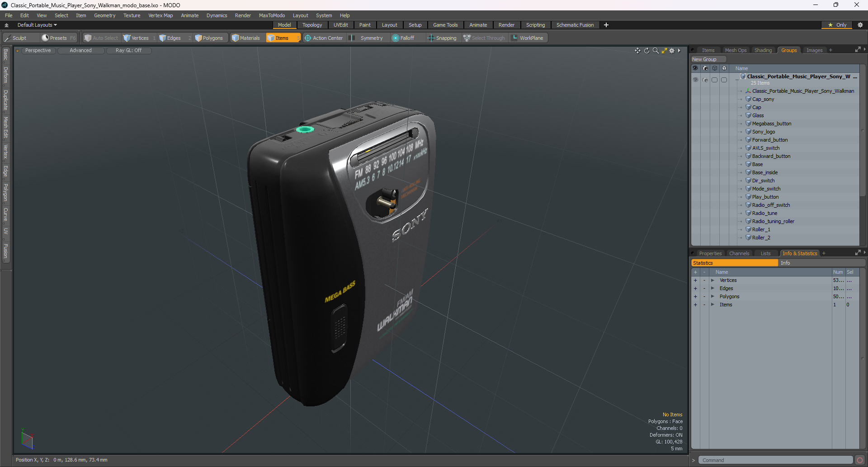The image size is (868, 467).
Task: Click the Sculpt tool icon
Action: tap(7, 38)
